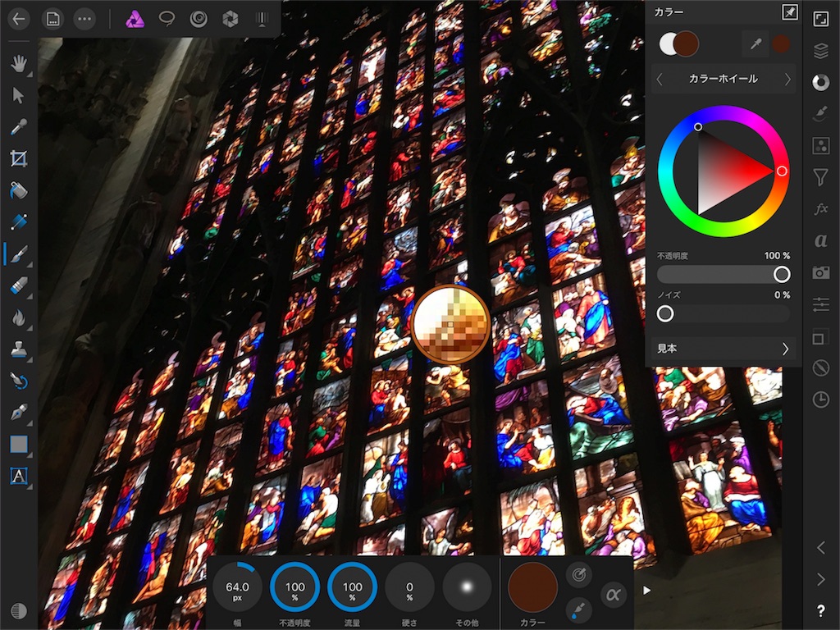Image resolution: width=840 pixels, height=630 pixels.
Task: Toggle the clear selection icon bottom left
Action: click(x=19, y=610)
